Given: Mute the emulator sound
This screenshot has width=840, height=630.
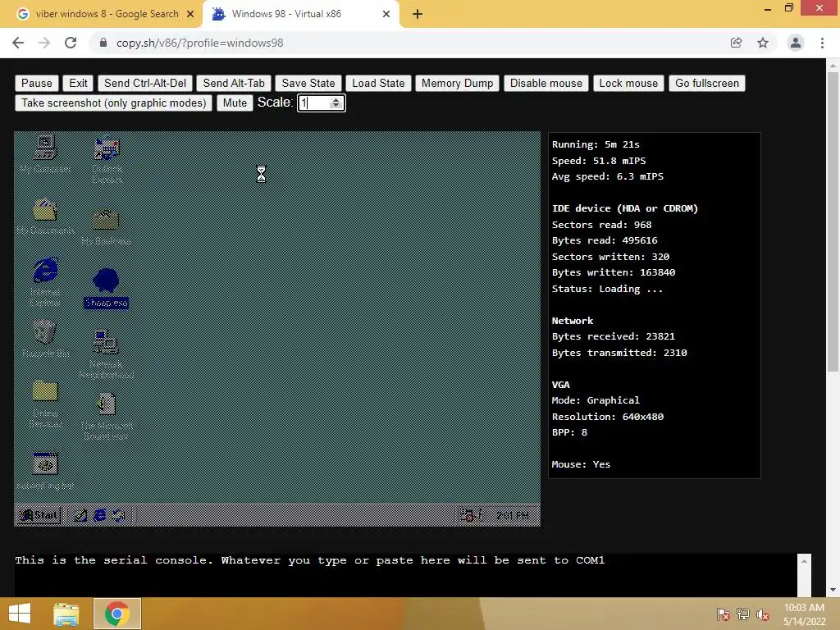Looking at the screenshot, I should pos(235,103).
